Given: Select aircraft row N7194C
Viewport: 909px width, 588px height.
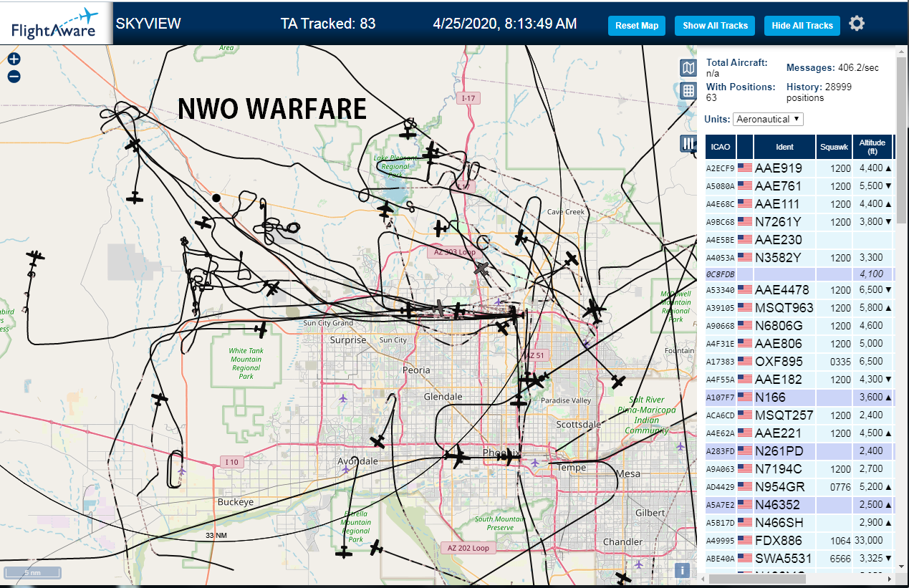Looking at the screenshot, I should coord(799,469).
